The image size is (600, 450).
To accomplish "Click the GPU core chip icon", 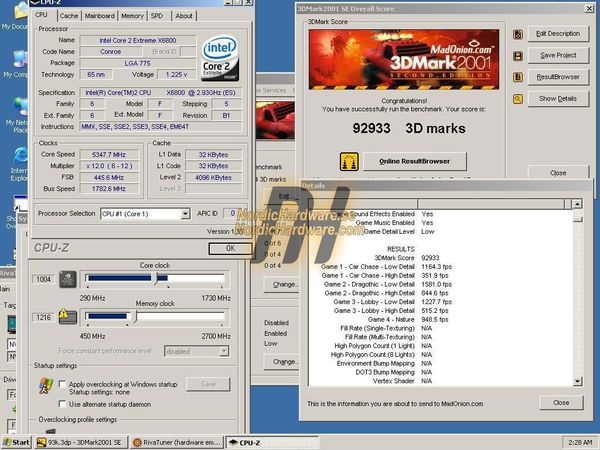I will click(68, 279).
